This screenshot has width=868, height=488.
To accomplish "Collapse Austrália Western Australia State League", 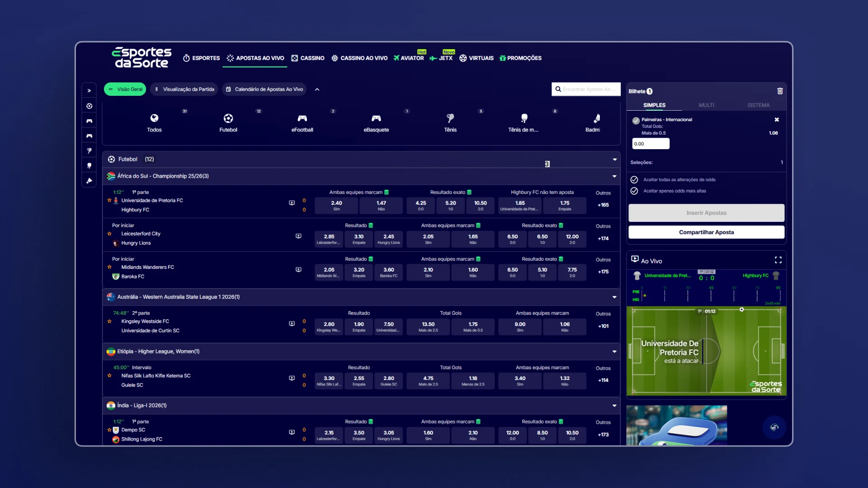I will tap(614, 297).
